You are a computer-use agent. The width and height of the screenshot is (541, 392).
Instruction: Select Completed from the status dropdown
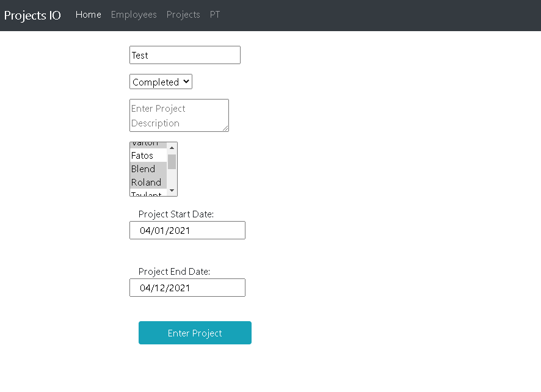(x=153, y=81)
